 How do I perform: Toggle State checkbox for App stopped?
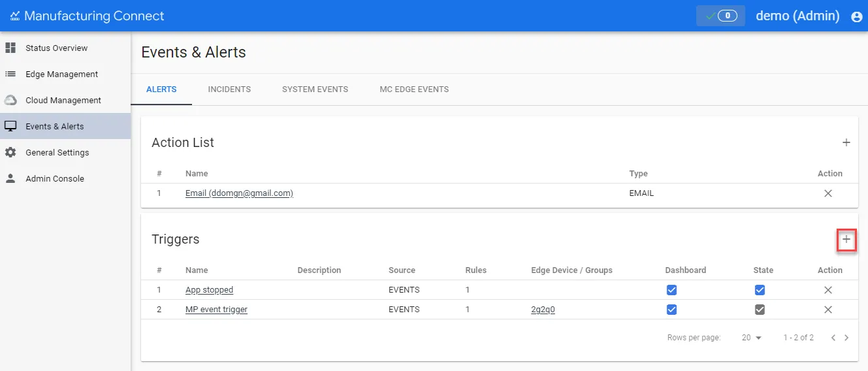click(x=760, y=290)
